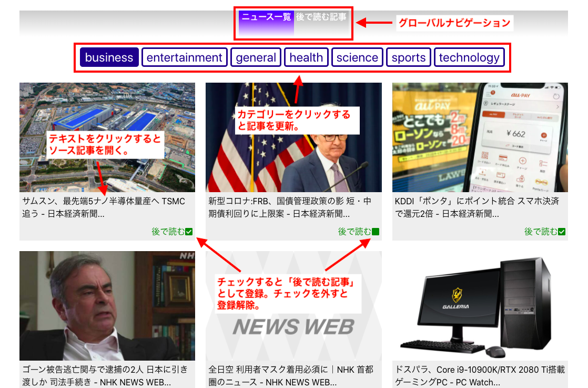
Task: Select the science category
Action: pyautogui.click(x=357, y=57)
